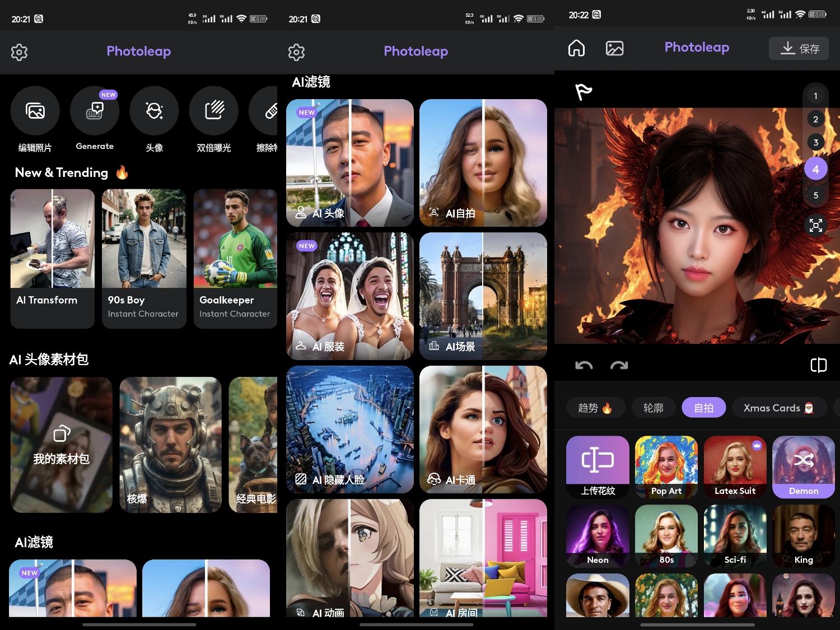Select result variation 4
This screenshot has width=840, height=630.
click(x=816, y=169)
